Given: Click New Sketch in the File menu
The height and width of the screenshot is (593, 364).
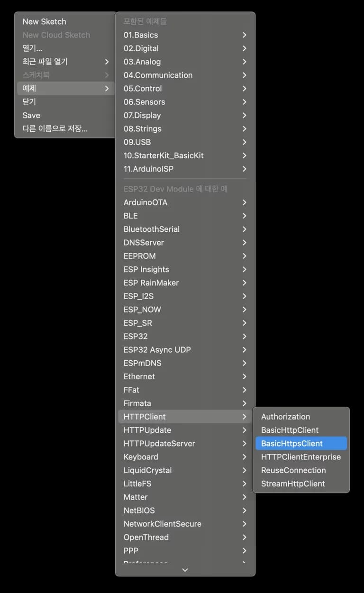Looking at the screenshot, I should [44, 21].
